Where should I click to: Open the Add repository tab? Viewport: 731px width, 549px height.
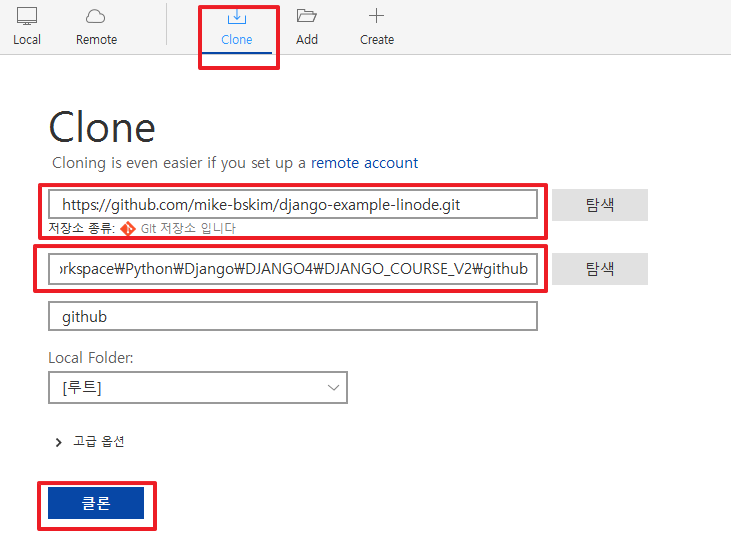[307, 27]
